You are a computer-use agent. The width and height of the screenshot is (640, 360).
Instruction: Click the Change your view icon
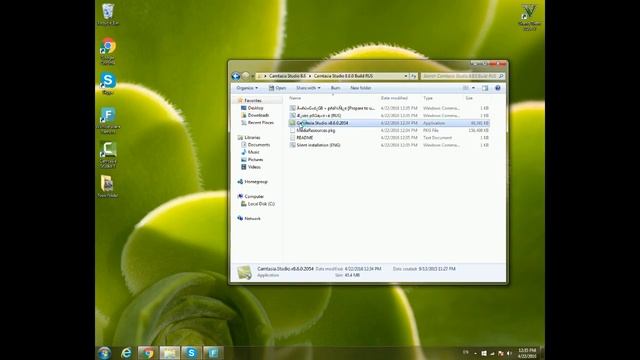coord(466,88)
